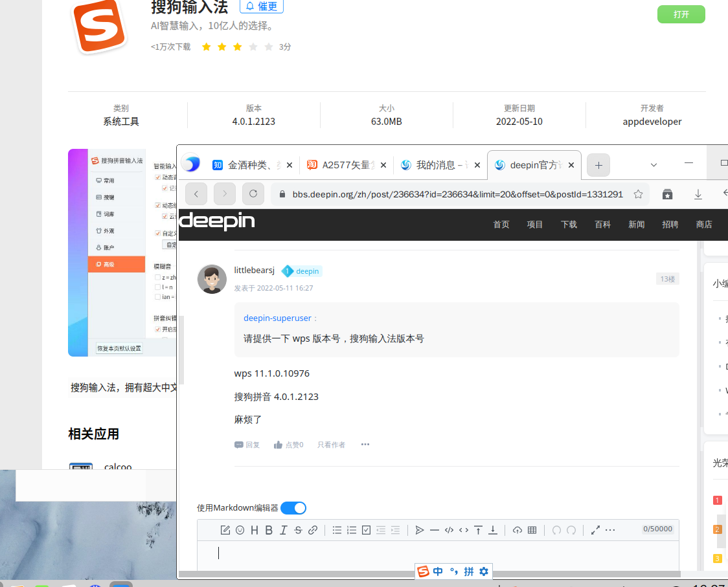The image size is (728, 587).
Task: Open the browser downloads icon
Action: [x=698, y=194]
